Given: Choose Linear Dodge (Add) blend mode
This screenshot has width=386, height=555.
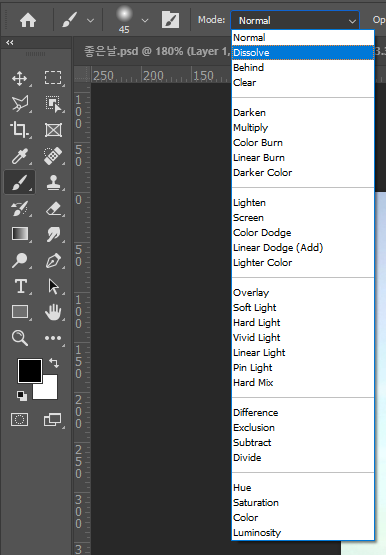Looking at the screenshot, I should [303, 248].
